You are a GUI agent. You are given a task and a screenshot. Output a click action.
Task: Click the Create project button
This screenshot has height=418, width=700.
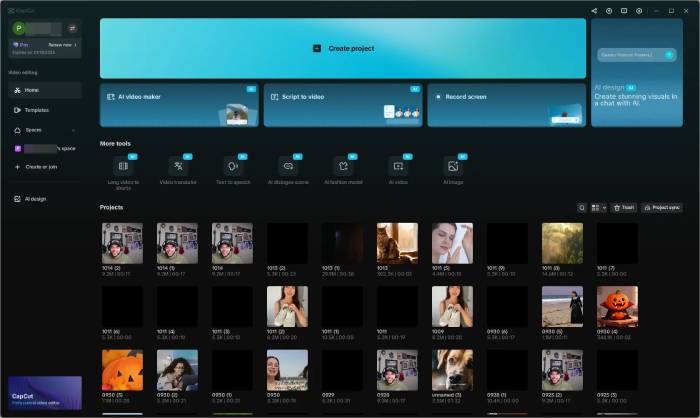pos(343,48)
